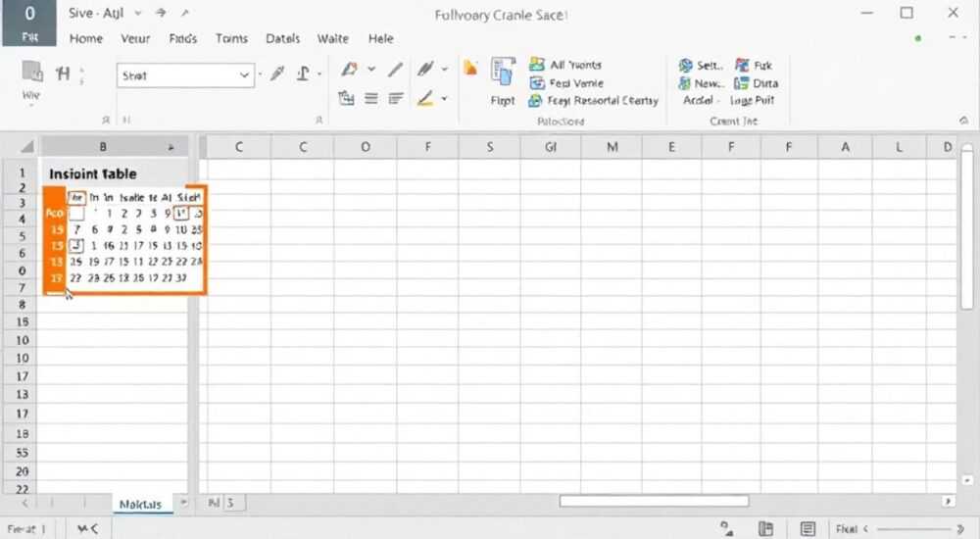Viewport: 980px width, 539px height.
Task: Click the center align lines icon
Action: click(371, 98)
